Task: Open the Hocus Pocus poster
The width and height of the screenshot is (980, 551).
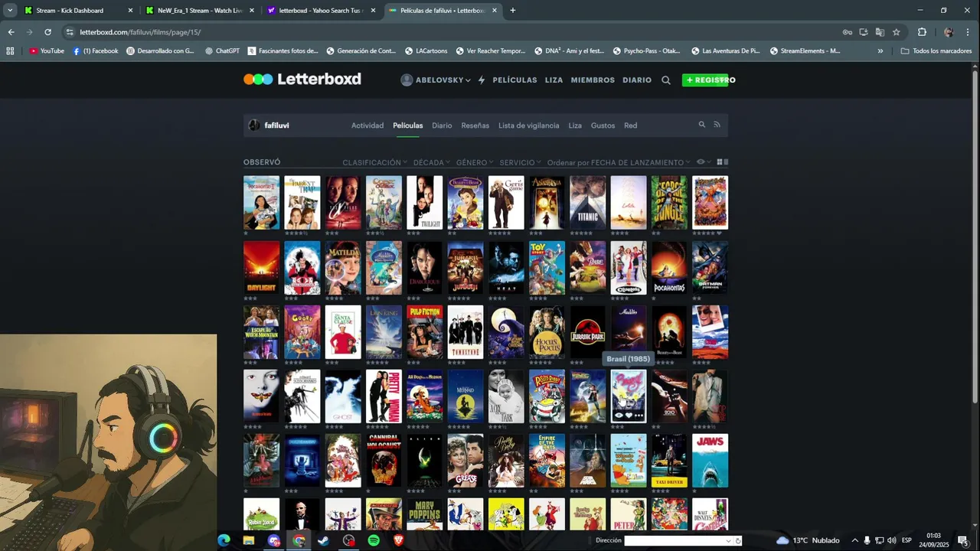Action: tap(547, 332)
